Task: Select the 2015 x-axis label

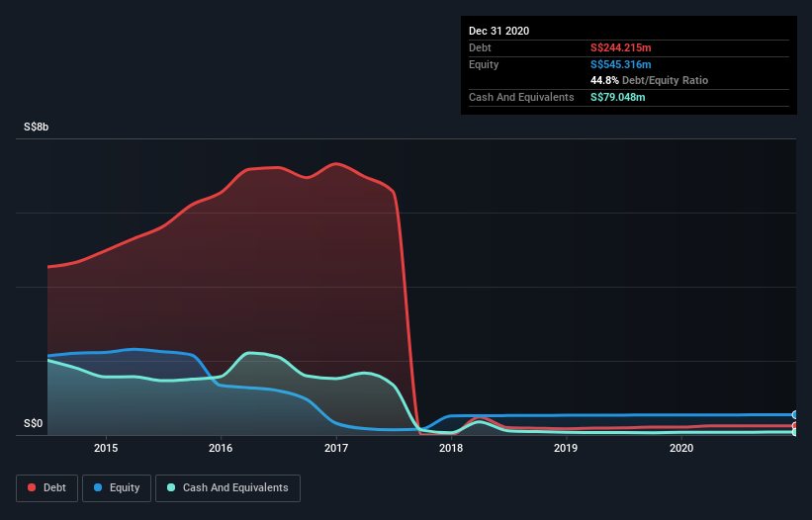Action: tap(106, 448)
